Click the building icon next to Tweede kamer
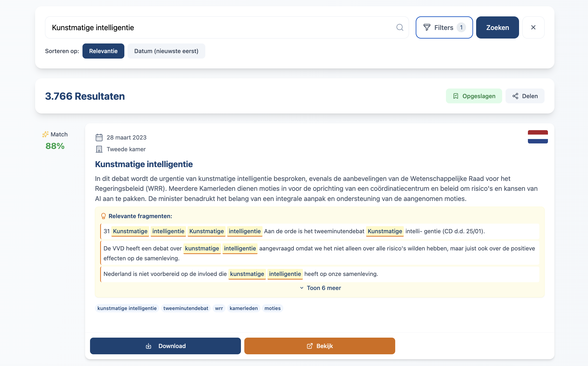Image resolution: width=588 pixels, height=366 pixels. [99, 149]
